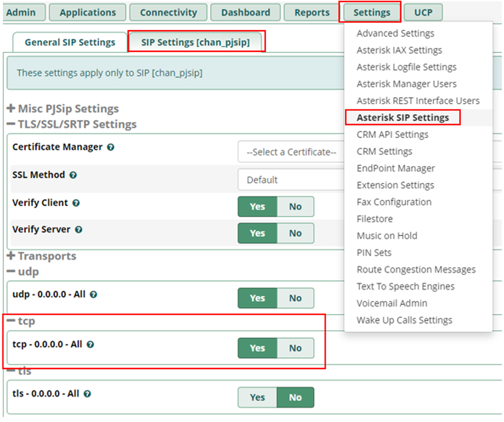The width and height of the screenshot is (504, 422).
Task: Open the Connectivity menu
Action: pyautogui.click(x=168, y=13)
